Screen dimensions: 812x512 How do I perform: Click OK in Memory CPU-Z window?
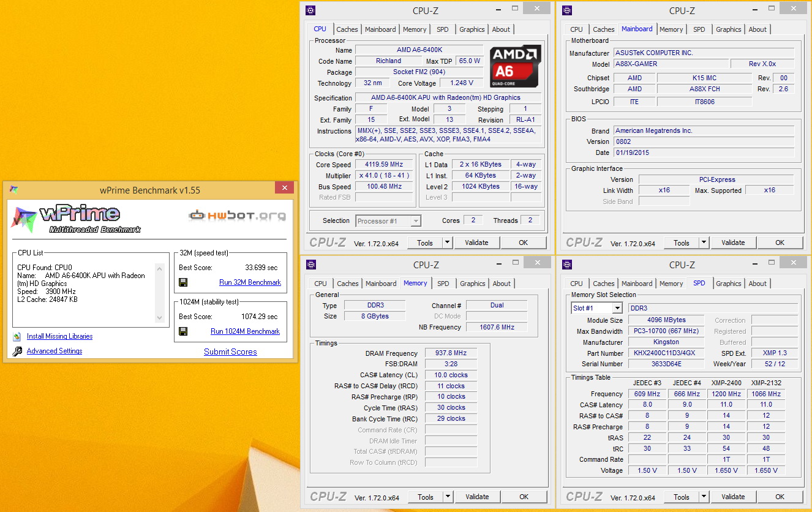click(x=524, y=497)
